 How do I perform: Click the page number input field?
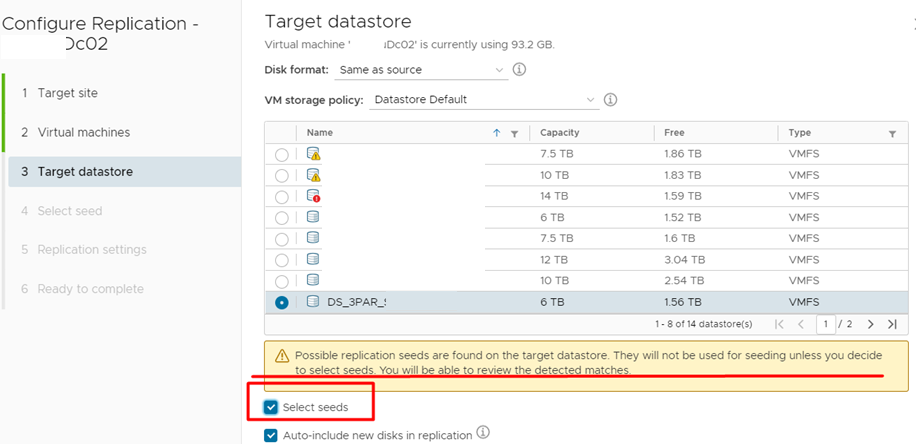tap(825, 324)
